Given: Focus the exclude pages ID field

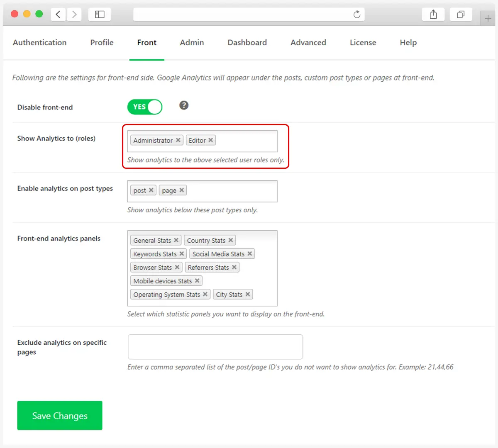Looking at the screenshot, I should (x=215, y=347).
